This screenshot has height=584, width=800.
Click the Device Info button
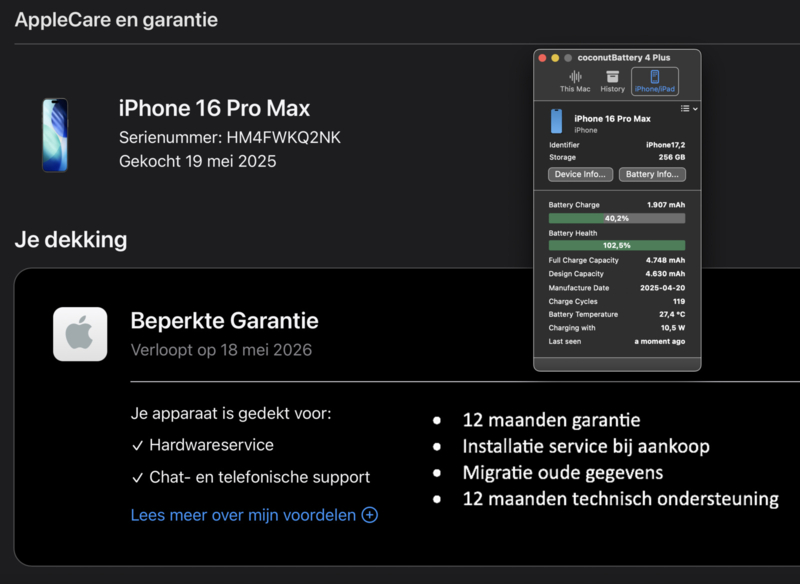pyautogui.click(x=580, y=174)
